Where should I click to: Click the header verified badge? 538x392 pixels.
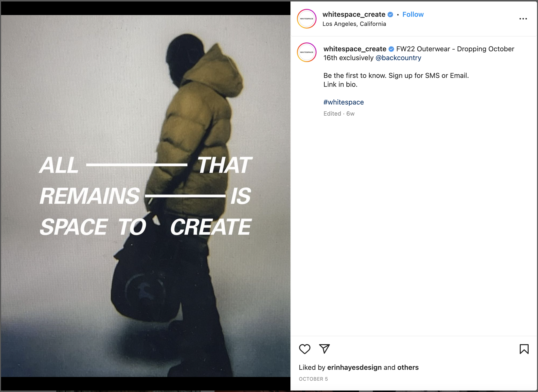point(390,15)
